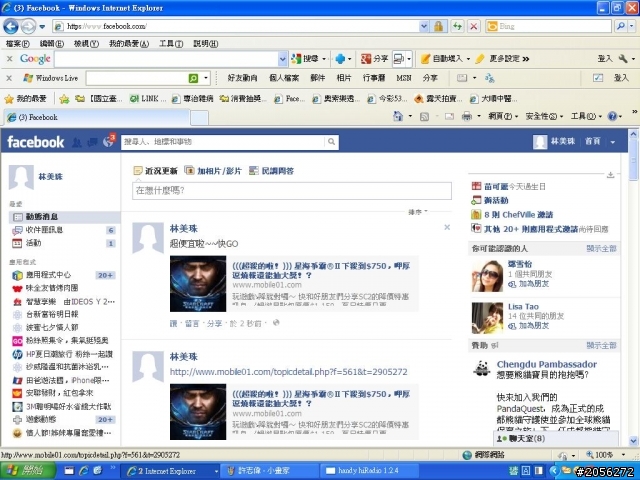Click the 8 則 ChefVille 邀請 link

pos(518,215)
